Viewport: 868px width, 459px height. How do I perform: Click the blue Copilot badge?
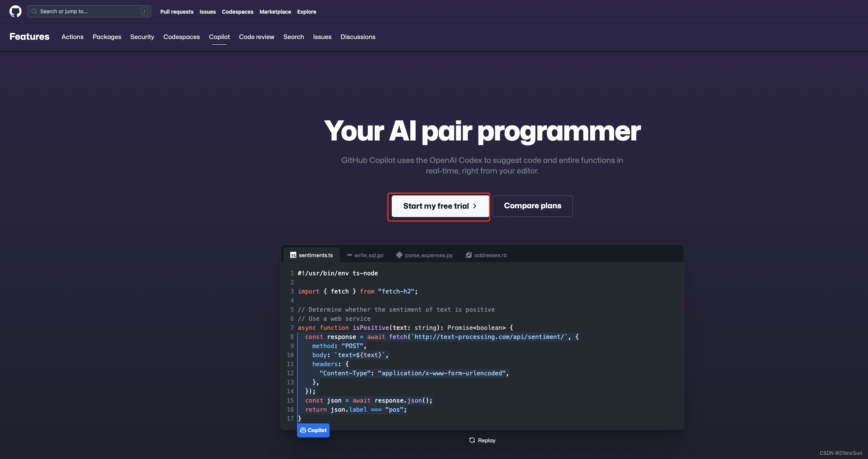point(313,430)
